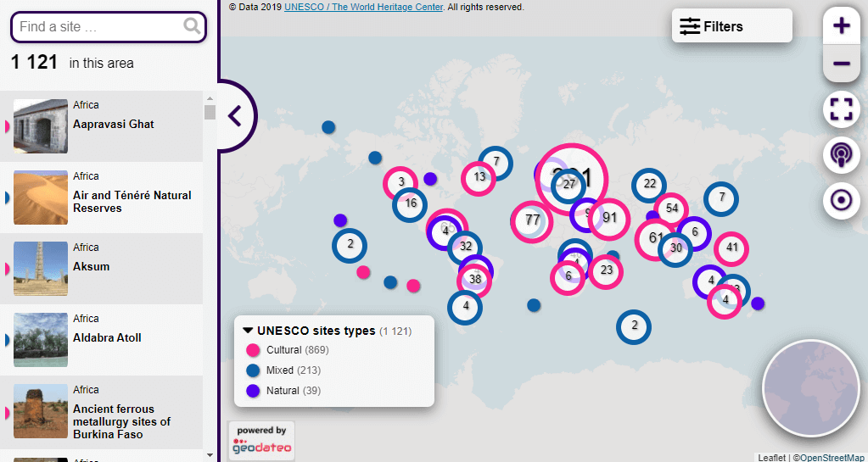The height and width of the screenshot is (462, 868).
Task: Zoom out with the minus button
Action: [842, 64]
